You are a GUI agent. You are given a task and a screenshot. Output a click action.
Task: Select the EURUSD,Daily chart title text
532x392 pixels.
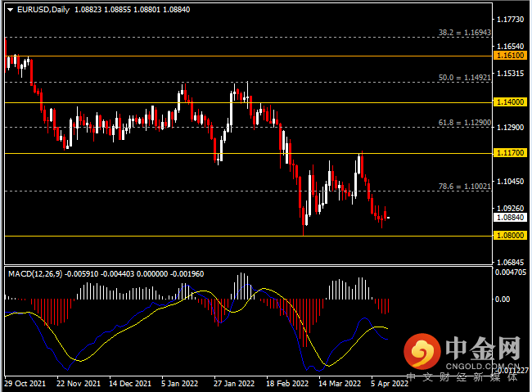point(43,10)
